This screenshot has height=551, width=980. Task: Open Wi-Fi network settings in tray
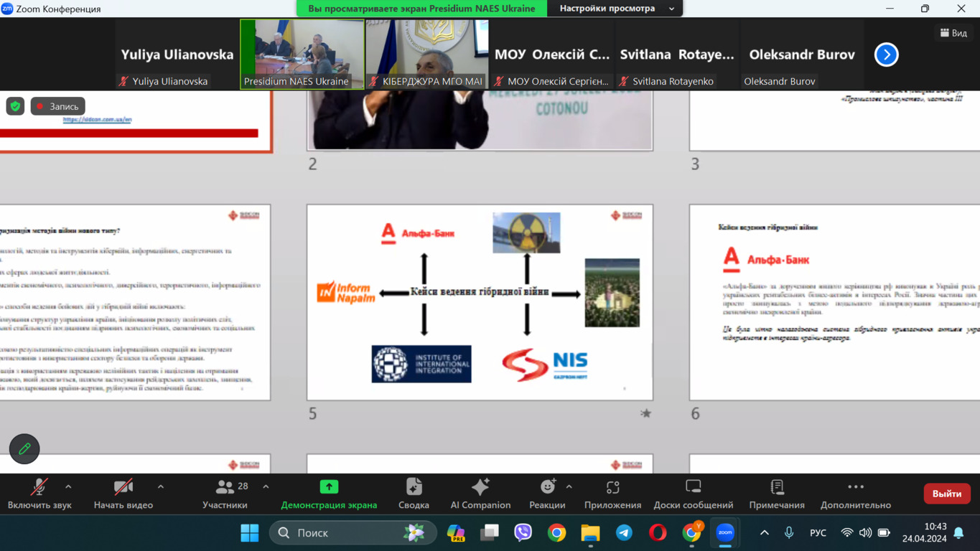847,533
